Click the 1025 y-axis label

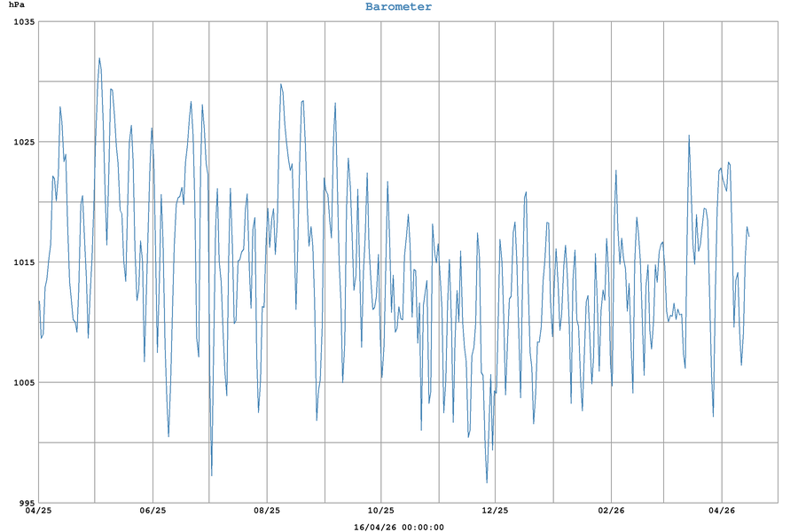pos(23,142)
